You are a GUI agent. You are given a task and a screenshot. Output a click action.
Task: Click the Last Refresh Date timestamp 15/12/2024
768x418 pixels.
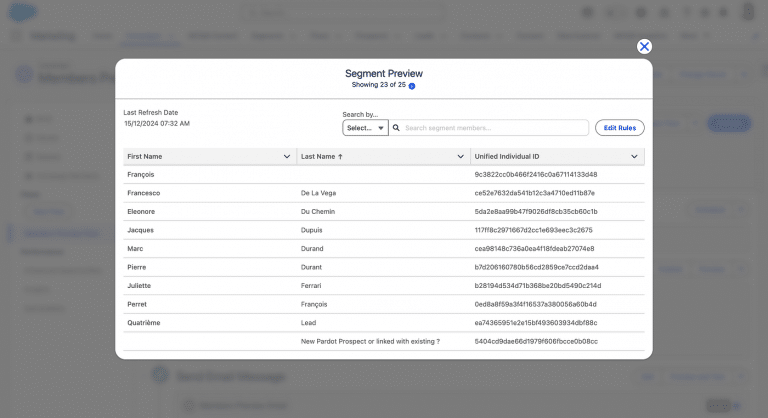(157, 124)
